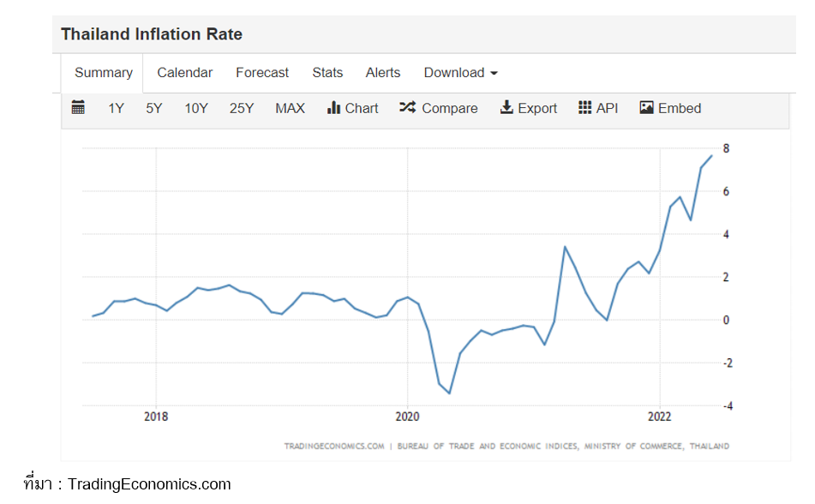Screen dimensions: 815x504
Task: Show the MAX time range
Action: tap(290, 108)
